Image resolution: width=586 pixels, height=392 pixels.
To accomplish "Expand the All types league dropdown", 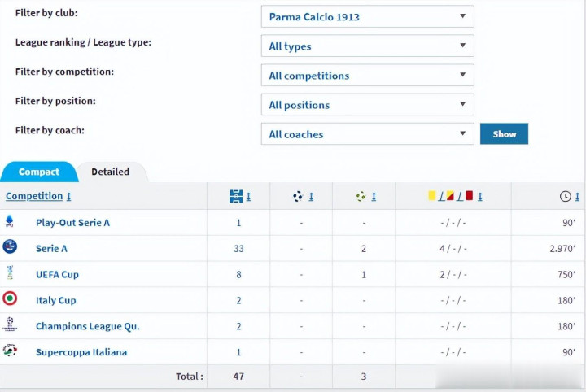I will (367, 46).
